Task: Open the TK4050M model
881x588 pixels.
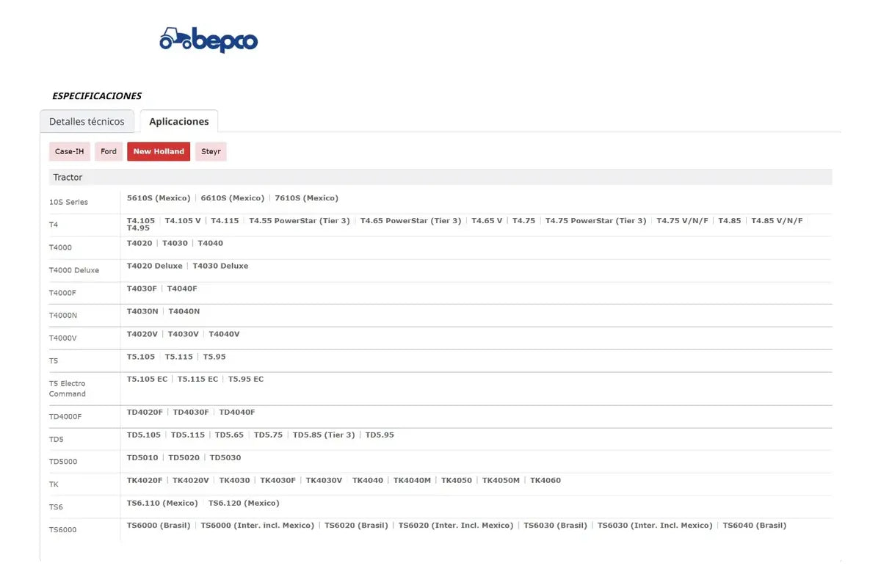Action: 501,482
